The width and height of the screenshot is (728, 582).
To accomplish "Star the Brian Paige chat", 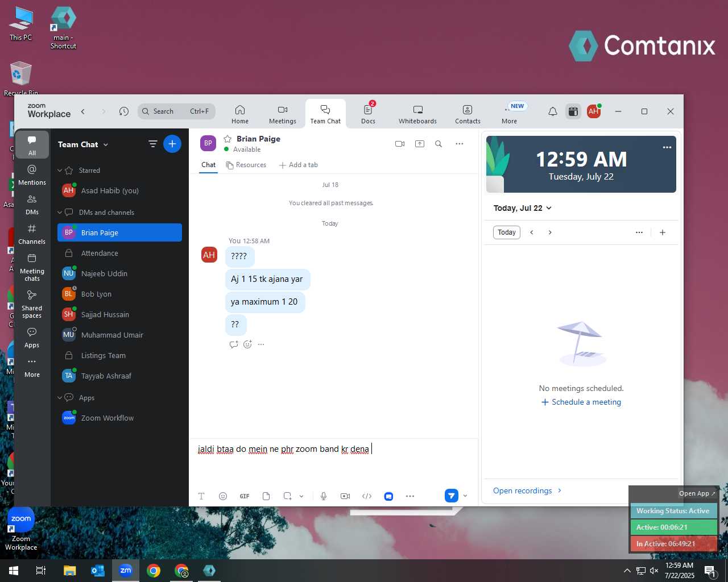I will [x=227, y=139].
